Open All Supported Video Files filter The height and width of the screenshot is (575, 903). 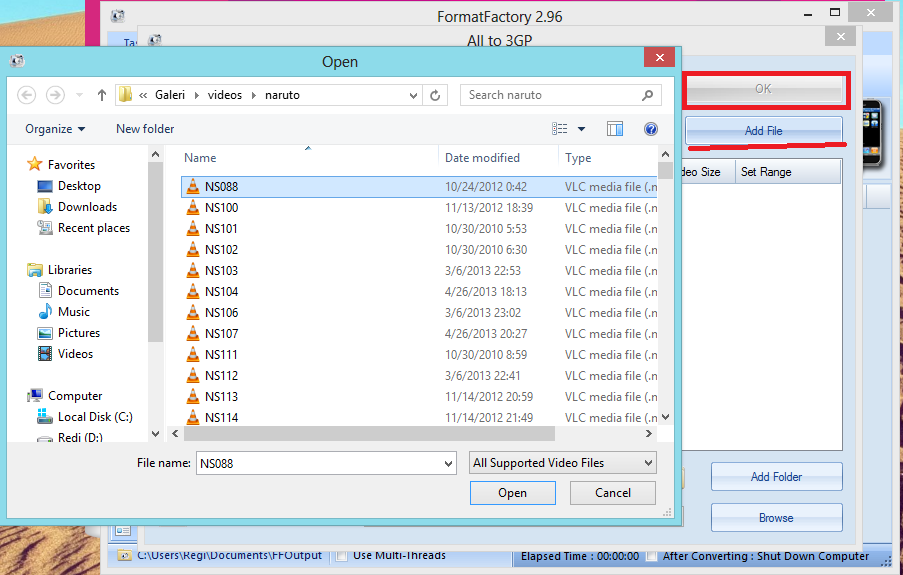(563, 463)
